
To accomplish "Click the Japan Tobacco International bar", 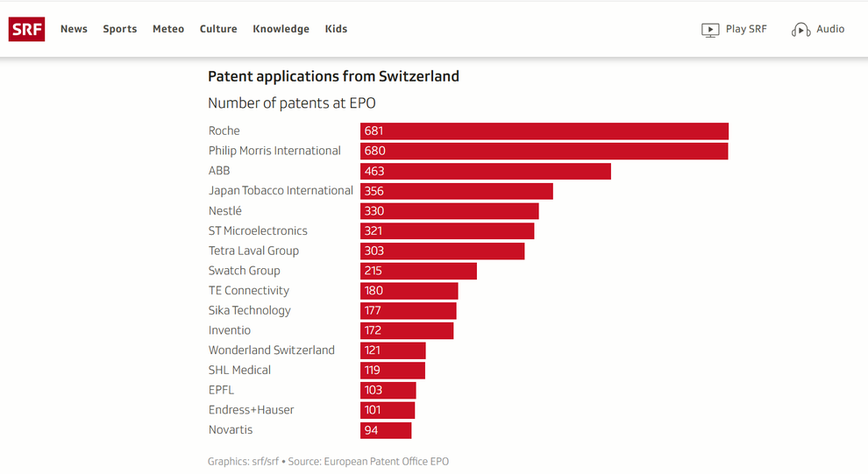I will pyautogui.click(x=456, y=191).
